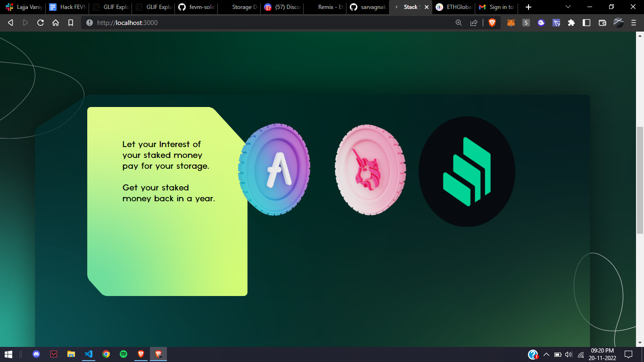Reload the localhost page
Screen dimensions: 644x362
click(x=41, y=23)
